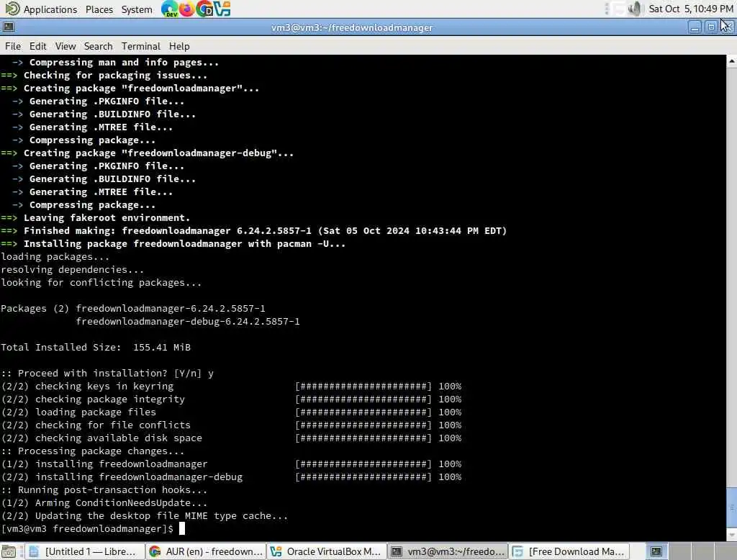
Task: Select the vm3@vm3 terminal taskbar entry
Action: (x=448, y=551)
